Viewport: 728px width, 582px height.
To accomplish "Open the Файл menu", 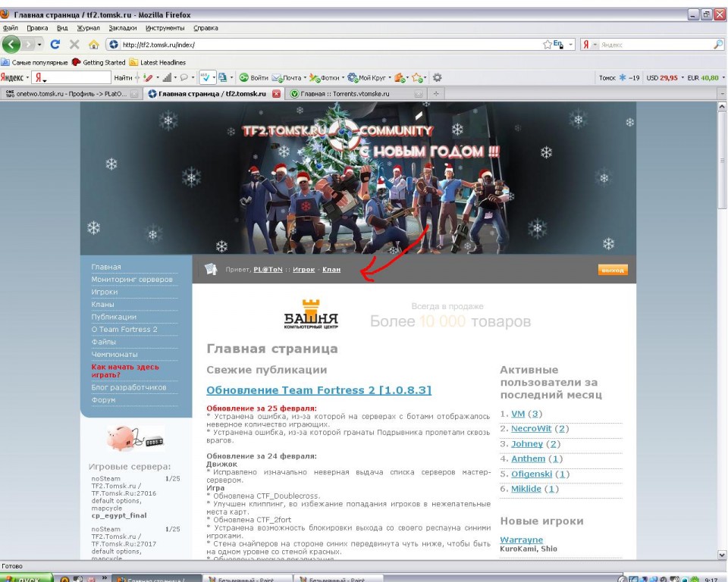I will point(10,28).
